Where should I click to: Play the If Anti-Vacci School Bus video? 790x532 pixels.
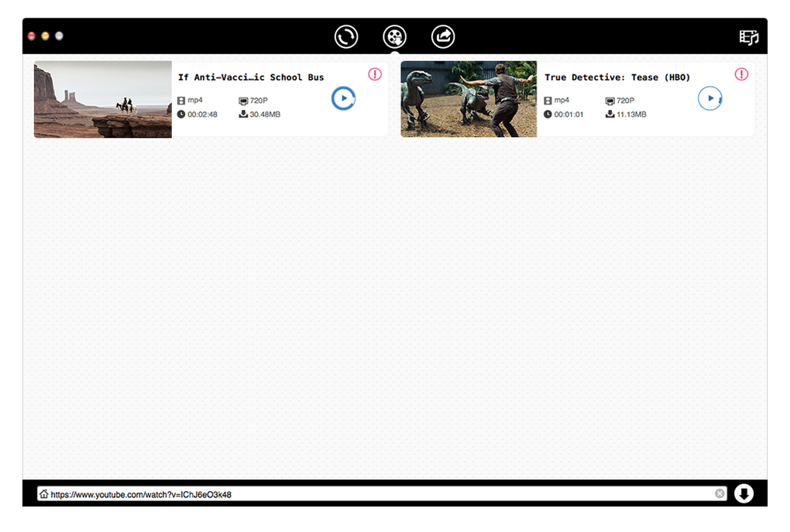coord(343,98)
